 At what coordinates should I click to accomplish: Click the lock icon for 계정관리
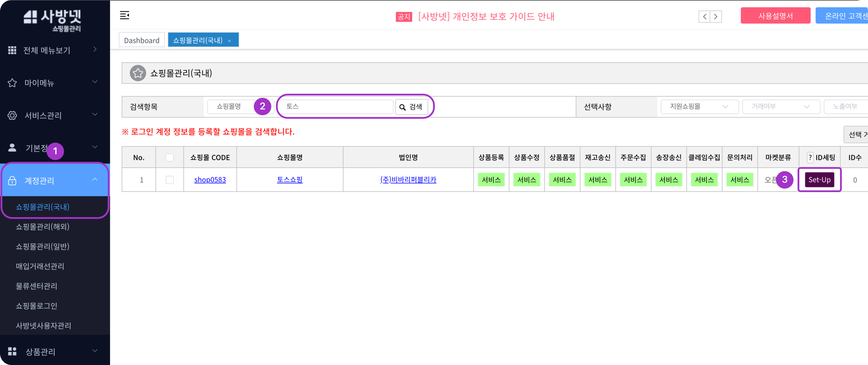[x=12, y=181]
